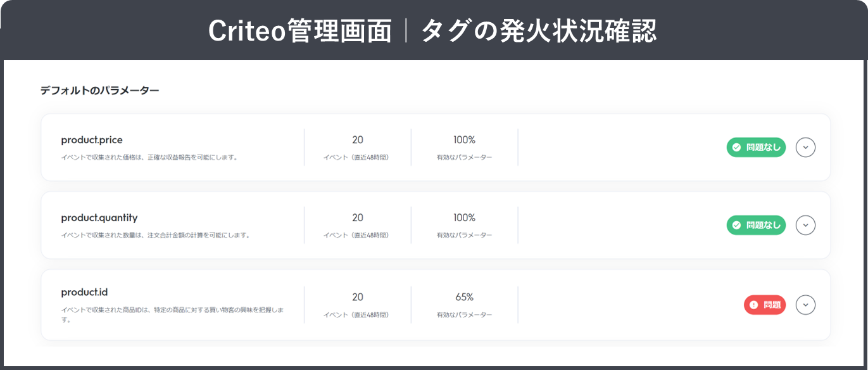This screenshot has height=370, width=868.
Task: Click the circled chevron icon for product.price
Action: (805, 147)
